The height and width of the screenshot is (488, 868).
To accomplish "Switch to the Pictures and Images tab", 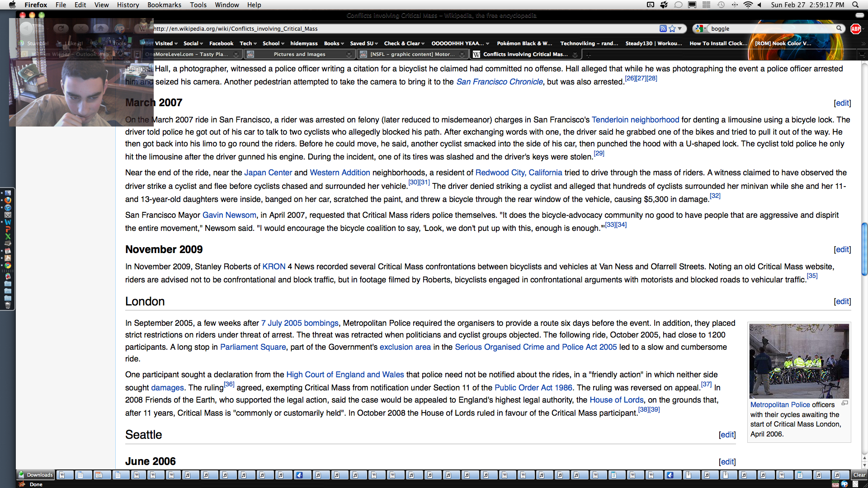I will click(299, 54).
